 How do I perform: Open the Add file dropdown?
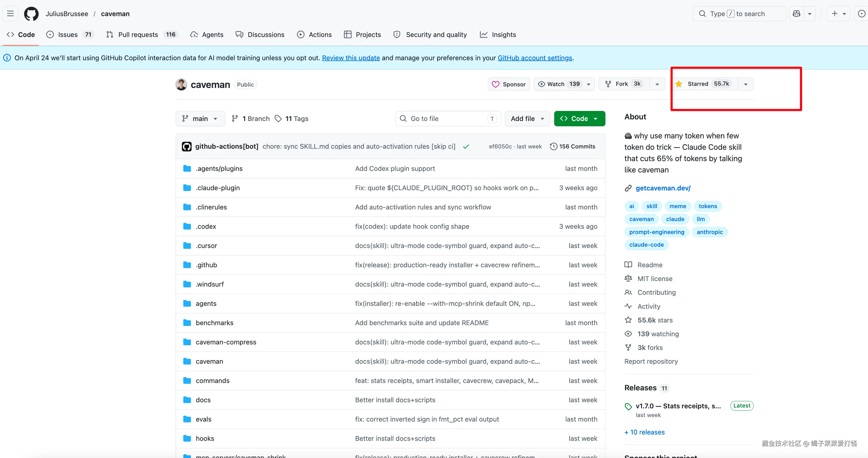pos(527,119)
